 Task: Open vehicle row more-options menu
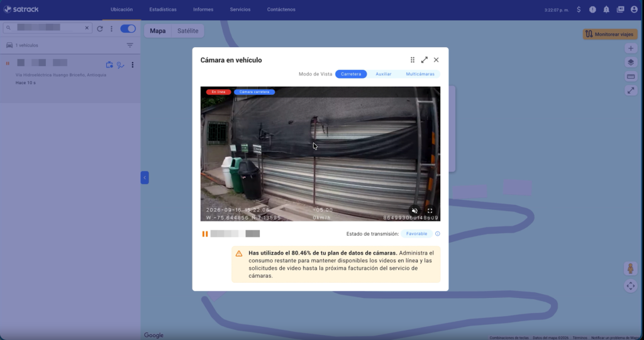[132, 65]
